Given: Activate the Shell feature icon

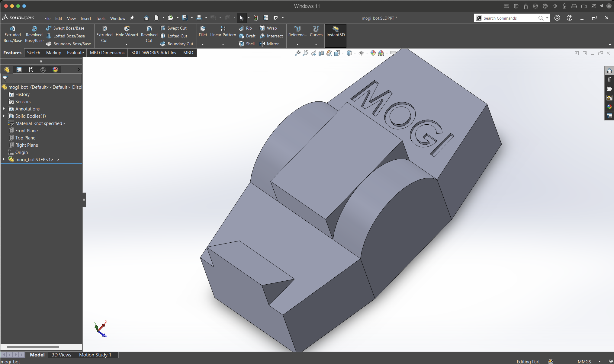Looking at the screenshot, I should (241, 44).
